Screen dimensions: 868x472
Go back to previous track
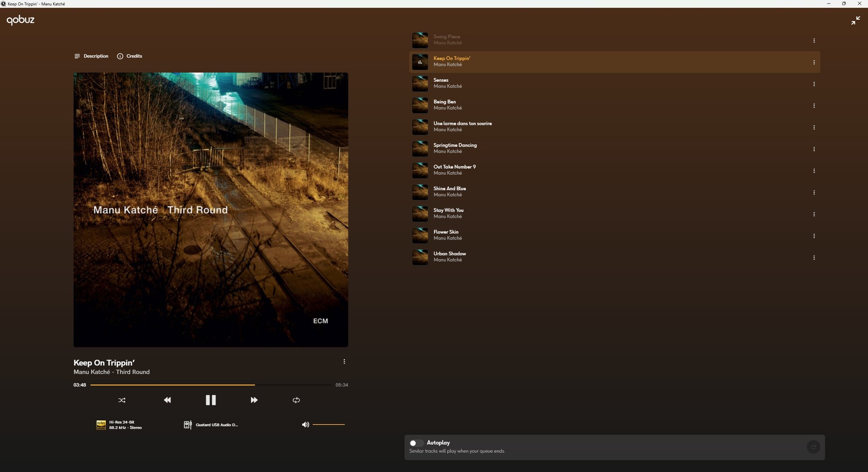(167, 400)
